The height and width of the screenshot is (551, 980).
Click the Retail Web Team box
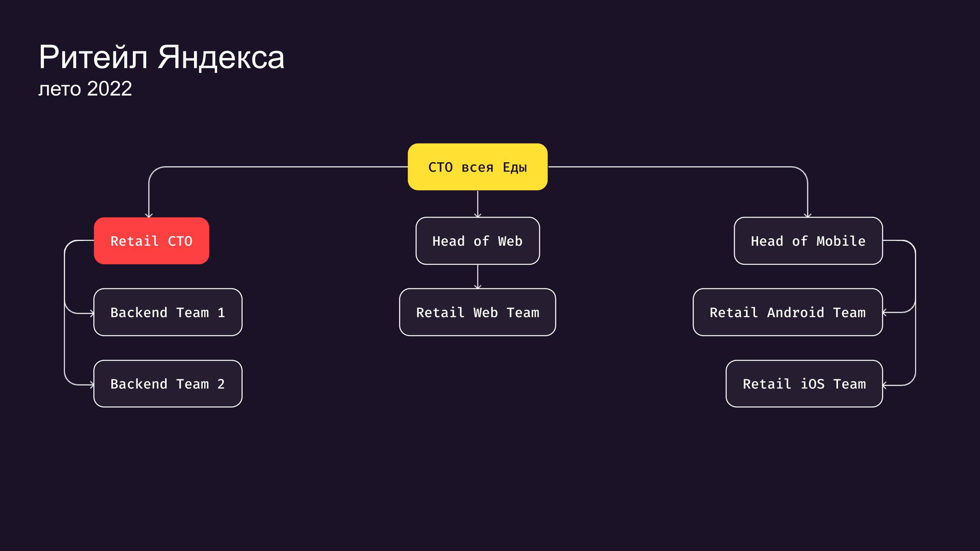tap(477, 312)
